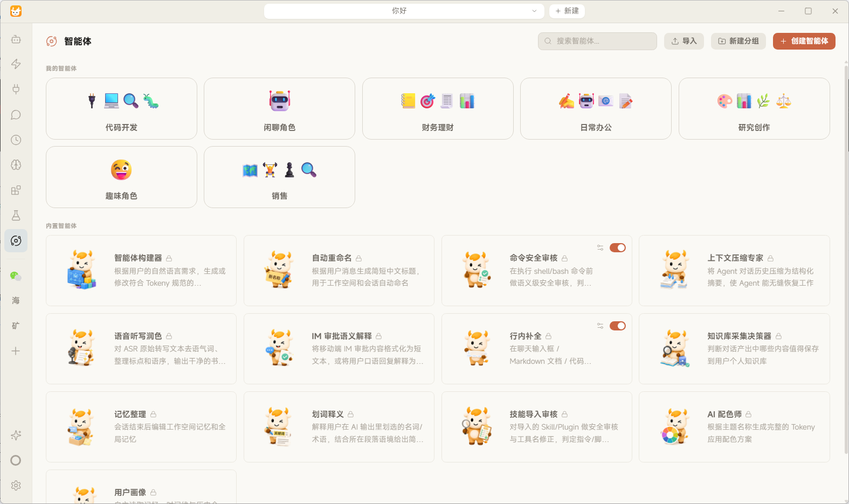Click the green chat bubble sidebar icon
Image resolution: width=849 pixels, height=504 pixels.
16,276
